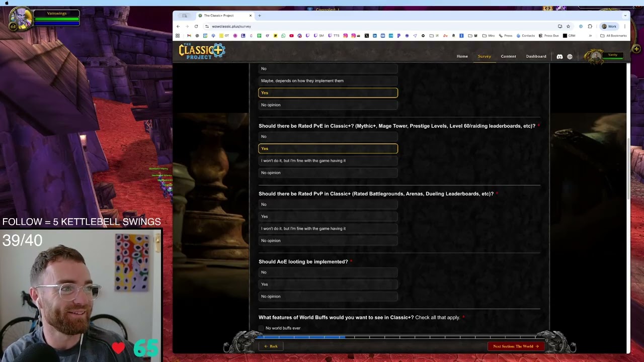
Task: Go to Next Section: The World
Action: (x=516, y=346)
